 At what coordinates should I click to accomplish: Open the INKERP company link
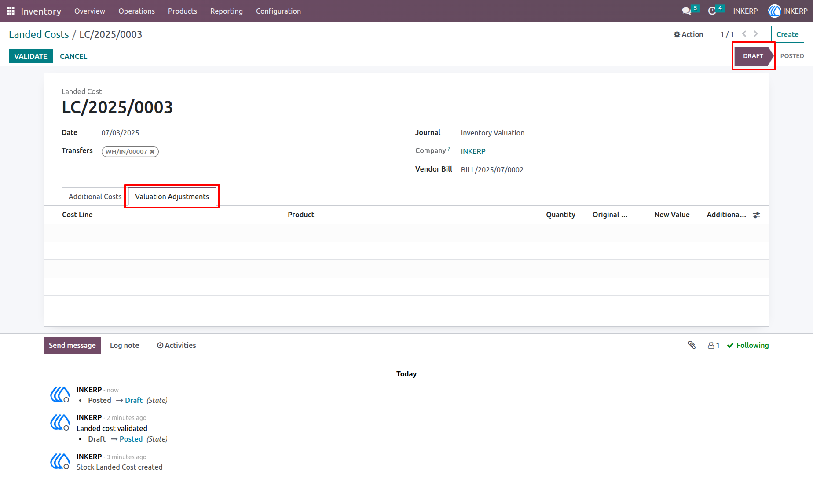tap(473, 151)
